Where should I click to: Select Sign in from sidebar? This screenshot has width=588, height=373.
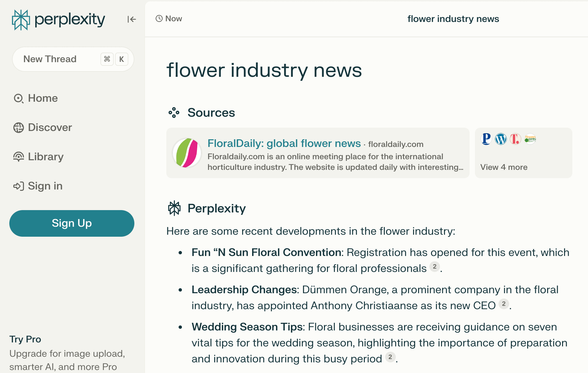38,186
